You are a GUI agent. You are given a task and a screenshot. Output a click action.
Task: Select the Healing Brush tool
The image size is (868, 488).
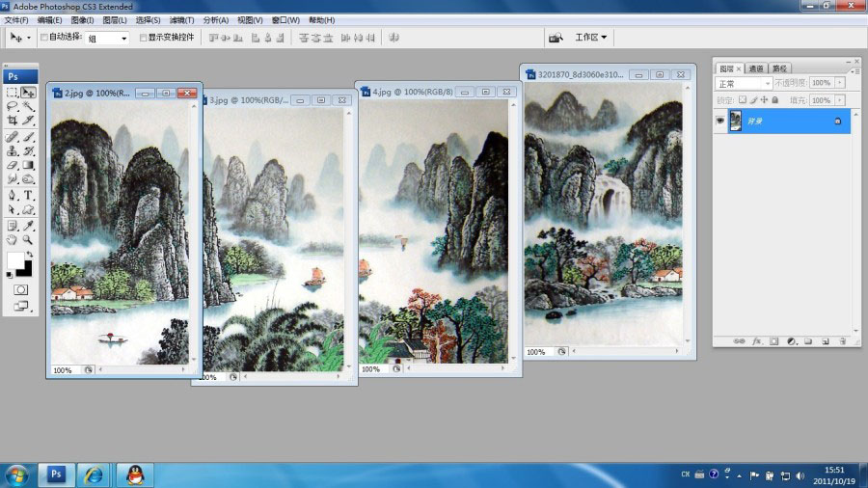tap(13, 137)
